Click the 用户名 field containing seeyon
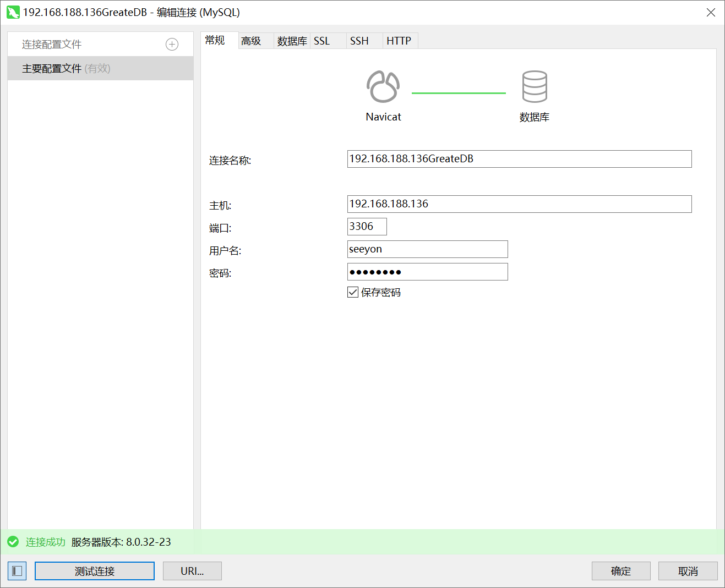The image size is (725, 588). 427,249
